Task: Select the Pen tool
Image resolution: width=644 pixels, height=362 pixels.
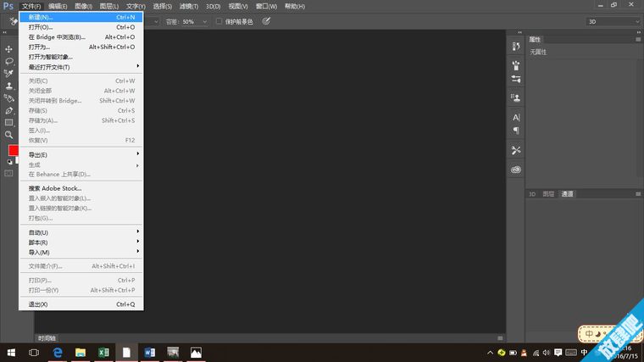Action: pyautogui.click(x=8, y=110)
